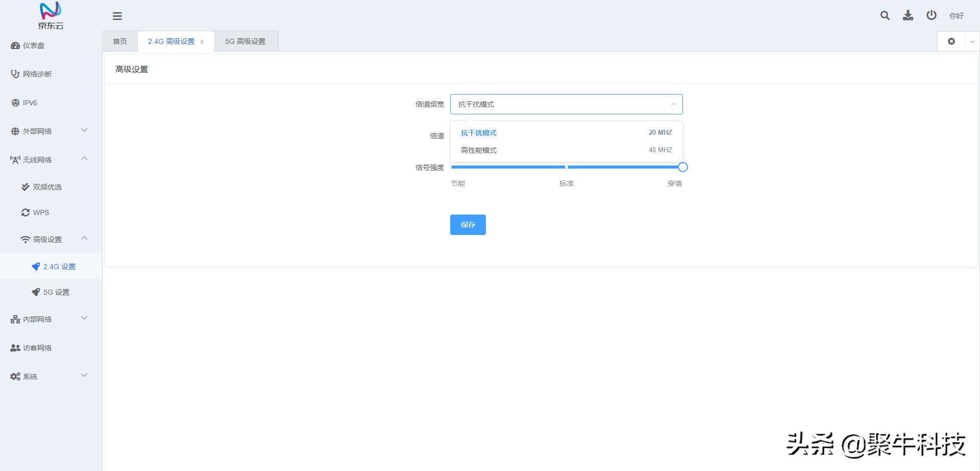Click the 高级设置 wifi icon
Viewport: 980px width, 471px height.
click(x=26, y=240)
